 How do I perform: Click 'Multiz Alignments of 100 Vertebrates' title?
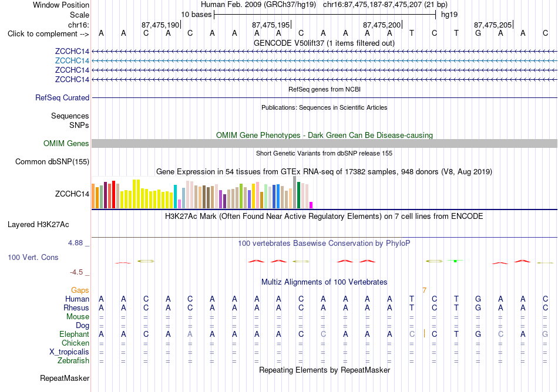click(x=324, y=282)
